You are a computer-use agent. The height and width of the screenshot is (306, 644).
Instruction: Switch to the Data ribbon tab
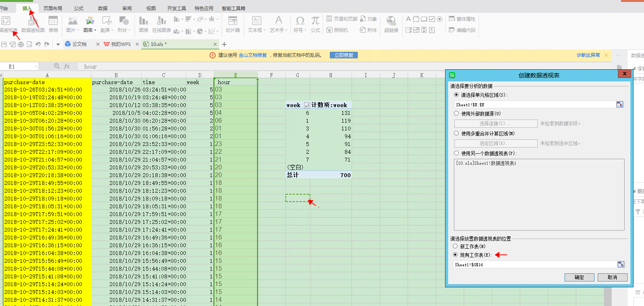tap(103, 8)
